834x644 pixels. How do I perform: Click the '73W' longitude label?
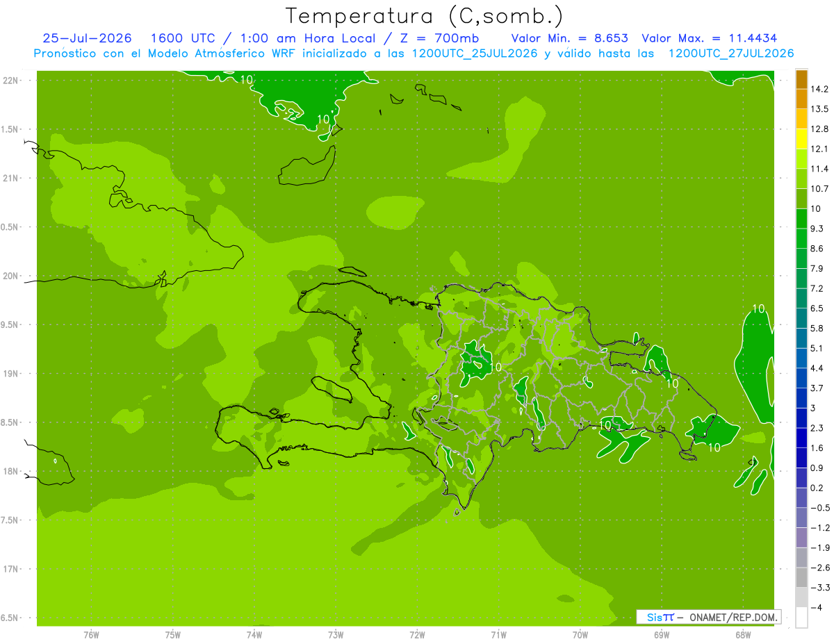tap(336, 635)
